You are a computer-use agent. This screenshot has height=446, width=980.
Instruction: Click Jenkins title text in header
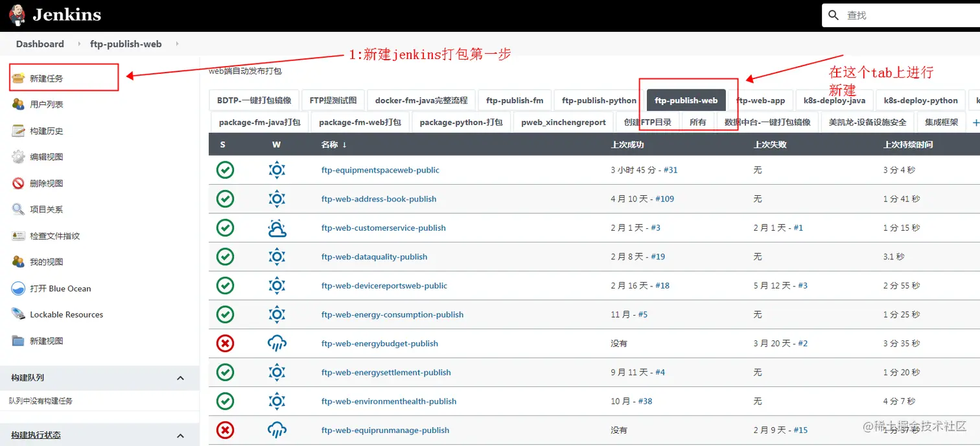click(x=67, y=14)
